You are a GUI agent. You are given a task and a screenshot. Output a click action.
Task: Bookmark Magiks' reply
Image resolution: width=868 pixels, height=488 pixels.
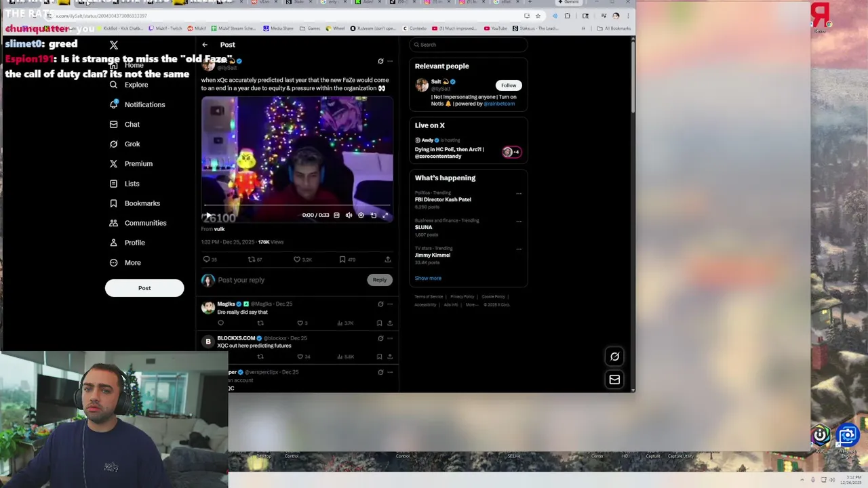[379, 323]
